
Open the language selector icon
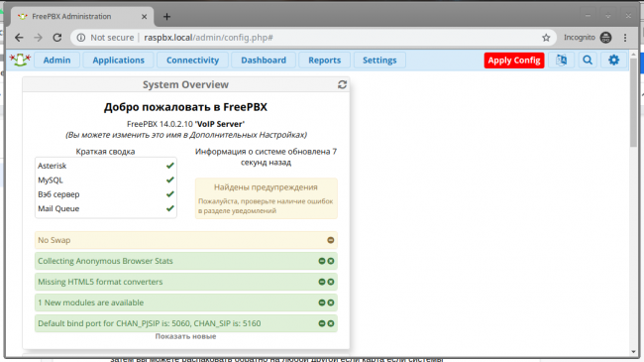pos(562,60)
